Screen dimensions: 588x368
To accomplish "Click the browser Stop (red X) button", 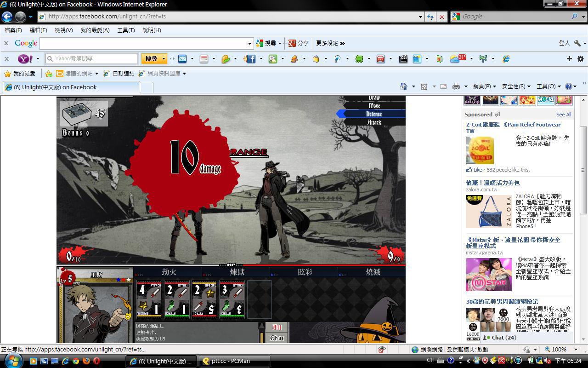I will point(441,17).
